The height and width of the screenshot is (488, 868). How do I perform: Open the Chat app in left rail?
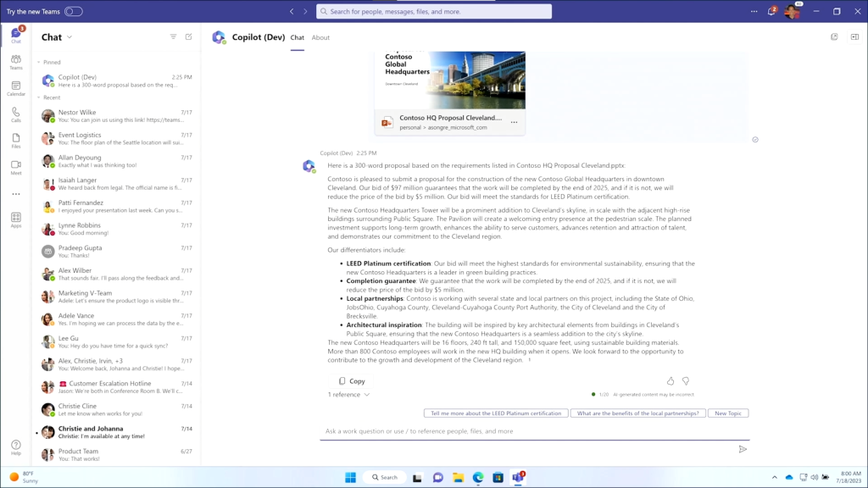point(16,35)
